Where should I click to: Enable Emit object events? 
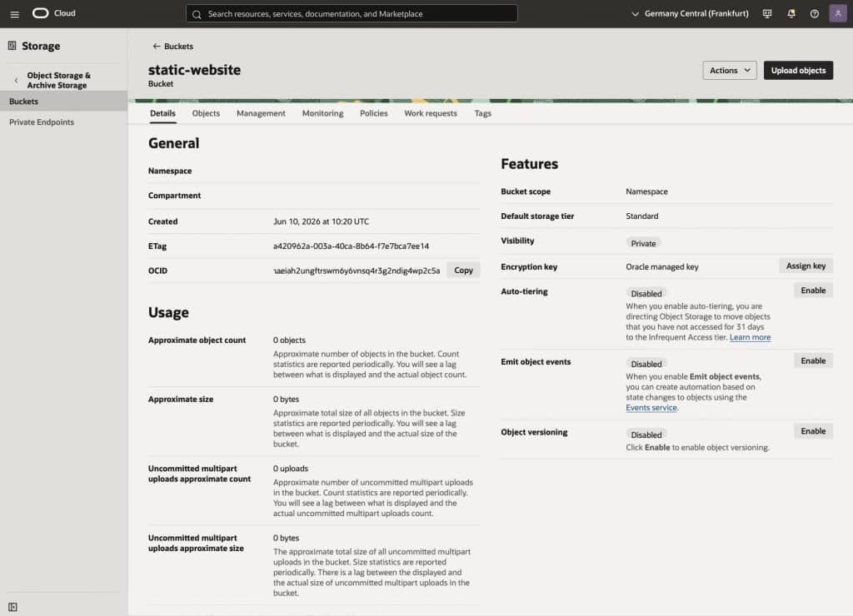pos(813,361)
